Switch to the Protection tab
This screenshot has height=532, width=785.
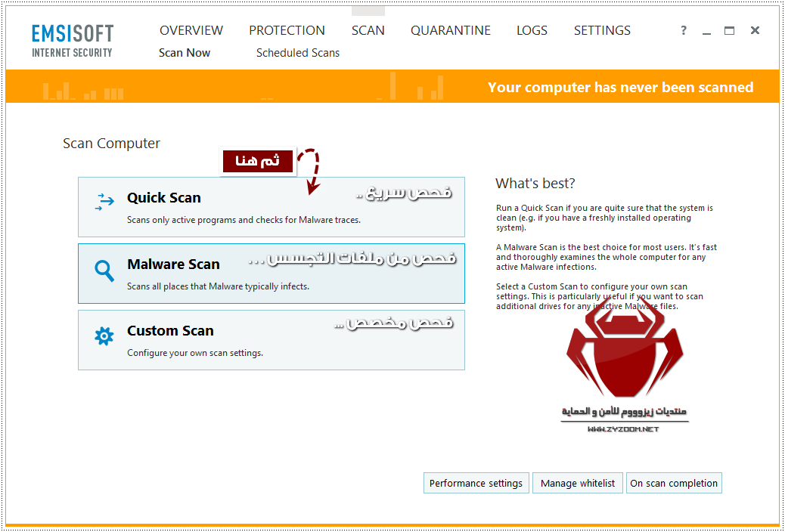(287, 30)
